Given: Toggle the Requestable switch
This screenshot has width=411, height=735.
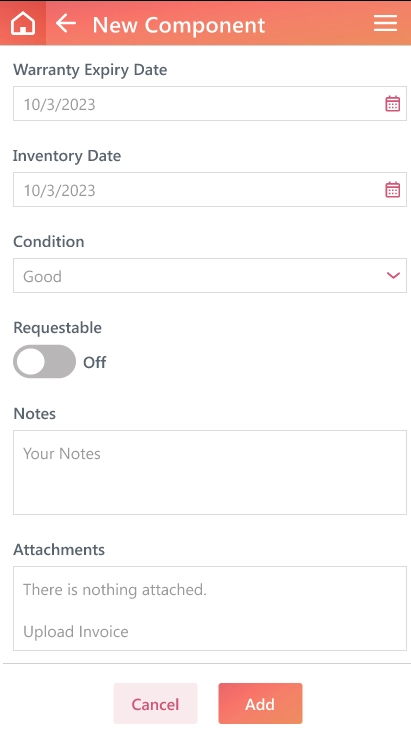Looking at the screenshot, I should 45,361.
